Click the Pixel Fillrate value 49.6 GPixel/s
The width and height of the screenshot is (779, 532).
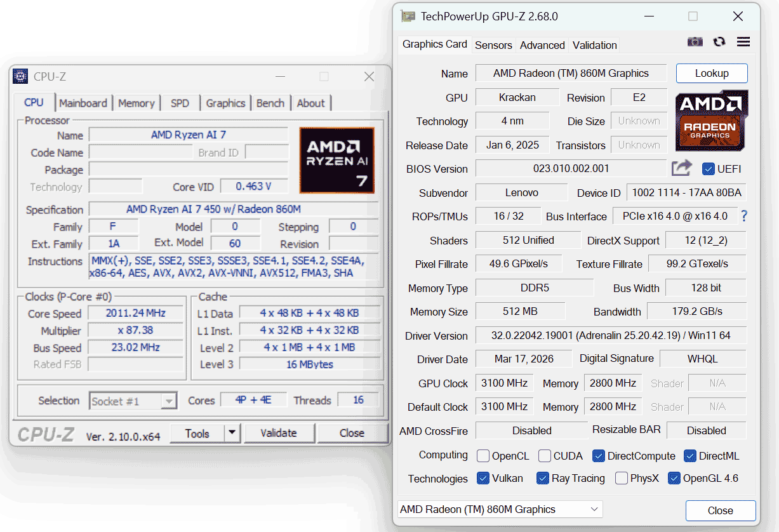point(518,263)
